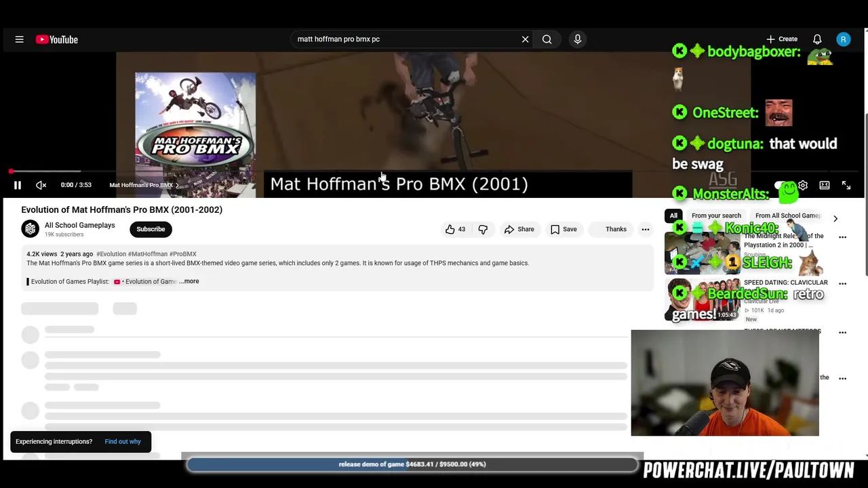This screenshot has height=488, width=868.
Task: Select the From your search chip
Action: pyautogui.click(x=716, y=216)
